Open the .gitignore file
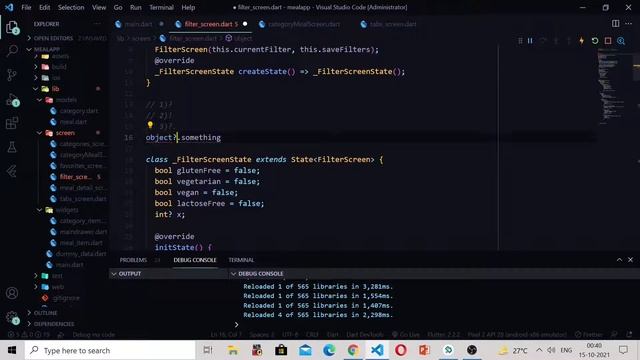640x360 pixels. coord(66,298)
